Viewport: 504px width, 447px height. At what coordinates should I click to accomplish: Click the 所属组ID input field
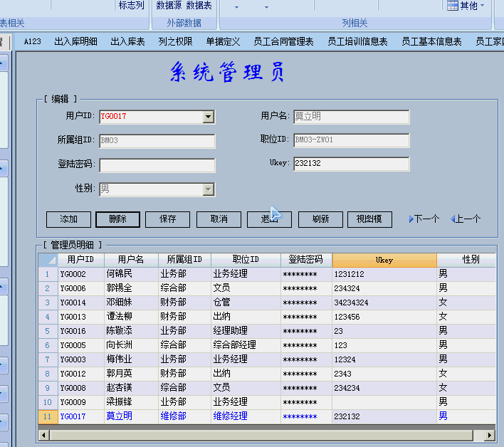pos(157,141)
